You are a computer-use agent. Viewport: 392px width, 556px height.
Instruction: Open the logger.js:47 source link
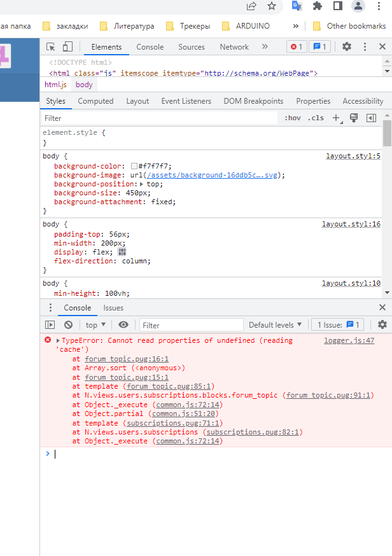pos(349,340)
